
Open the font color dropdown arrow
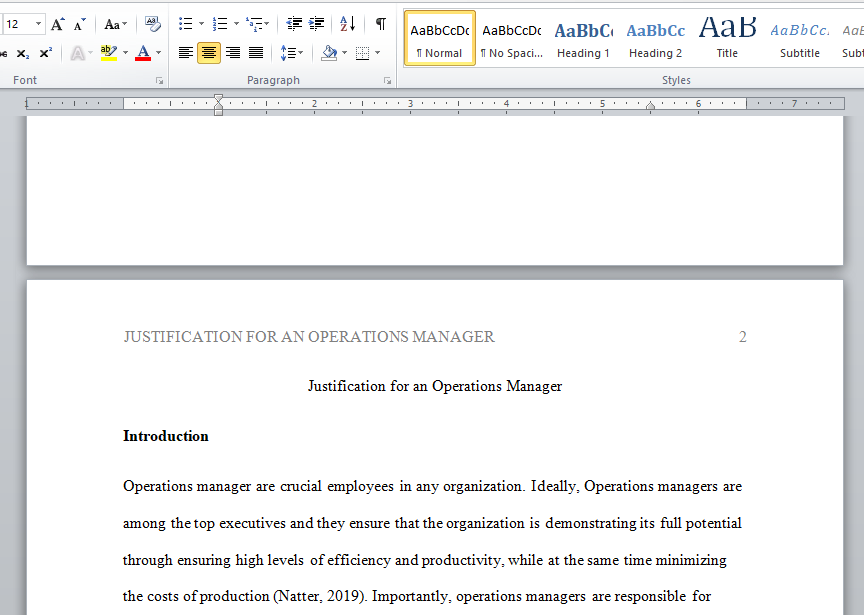(x=159, y=53)
